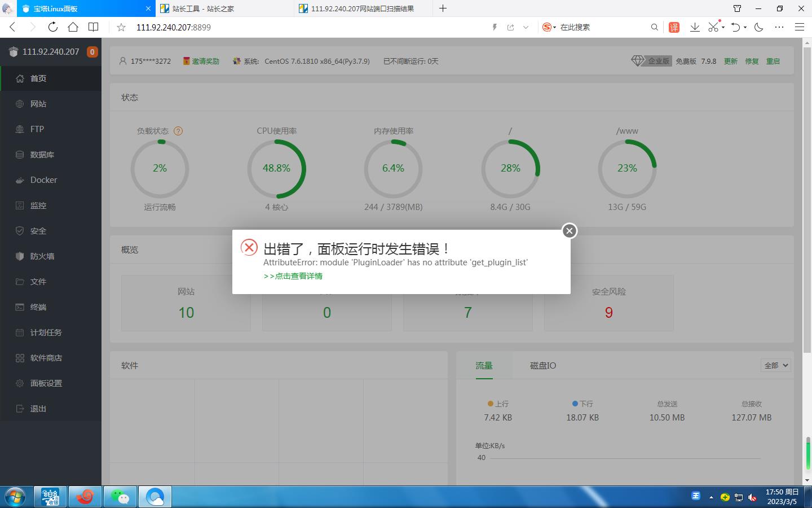The image size is (812, 508).
Task: Click the browser forward arrow
Action: tap(32, 27)
